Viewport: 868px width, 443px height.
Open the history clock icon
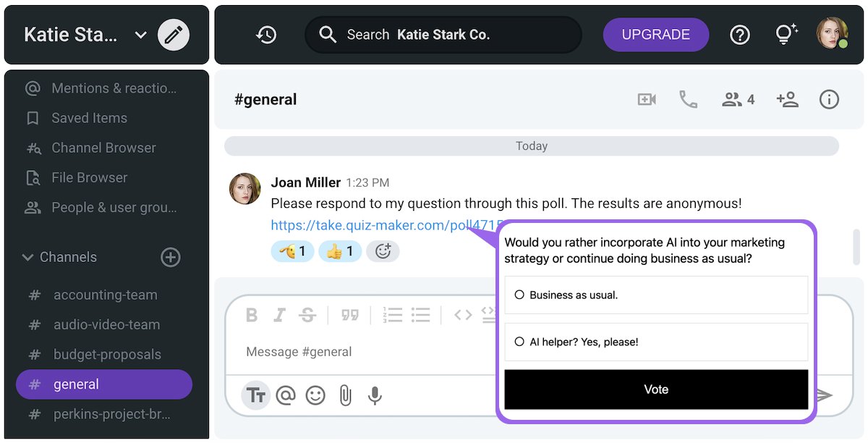[266, 35]
